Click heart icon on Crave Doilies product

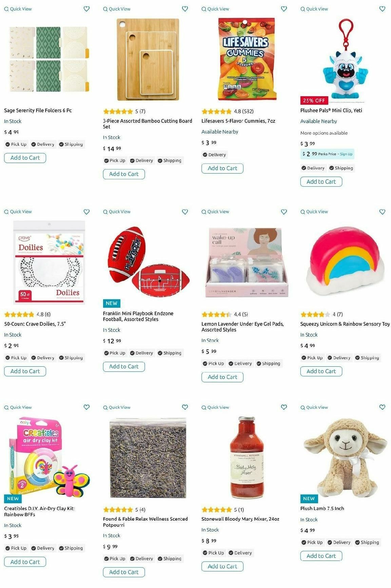coord(86,211)
